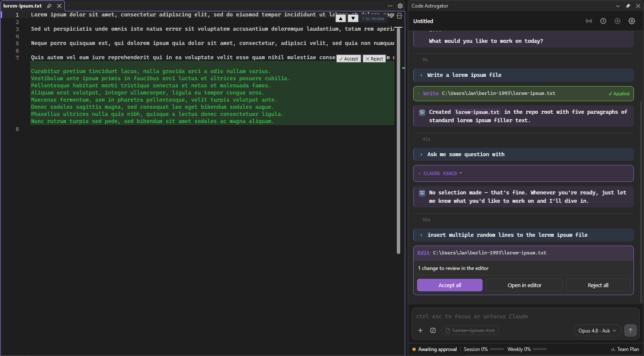Go to next change with down arrow

click(x=353, y=18)
